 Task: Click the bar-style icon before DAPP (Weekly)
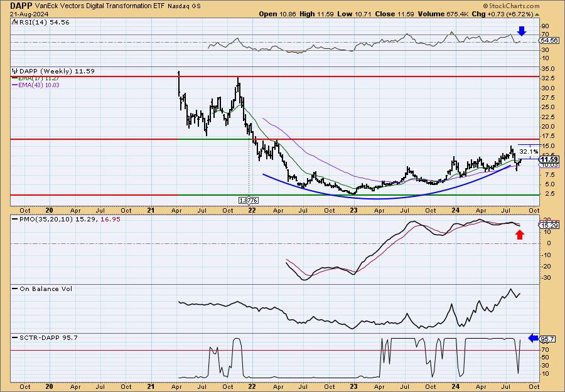tap(15, 72)
